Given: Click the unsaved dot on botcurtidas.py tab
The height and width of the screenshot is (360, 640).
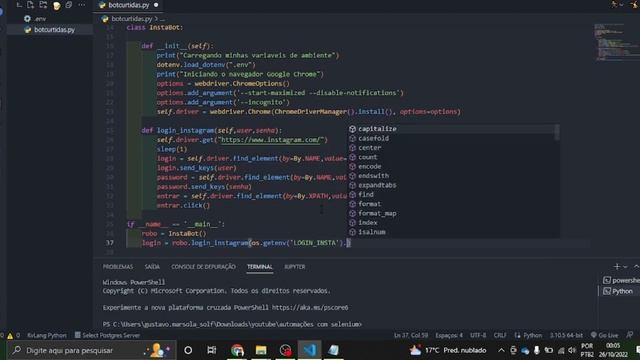Looking at the screenshot, I should (156, 5).
